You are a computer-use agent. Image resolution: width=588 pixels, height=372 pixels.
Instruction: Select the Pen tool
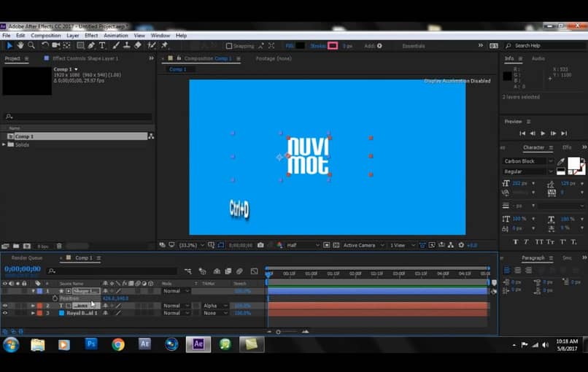point(90,45)
